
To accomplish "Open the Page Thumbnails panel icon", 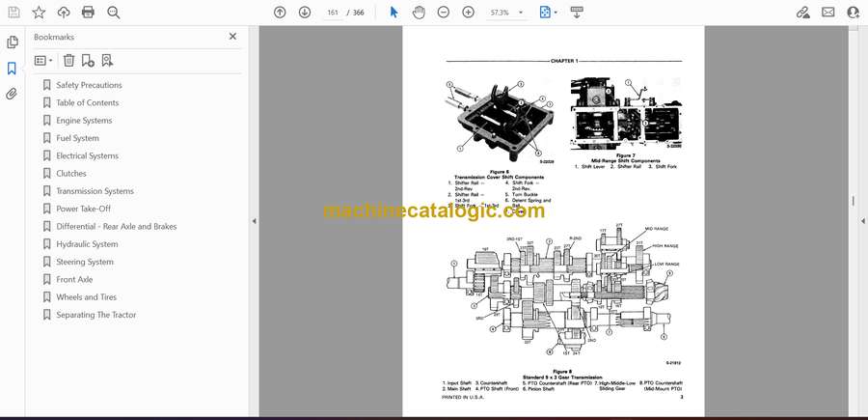I will point(12,42).
